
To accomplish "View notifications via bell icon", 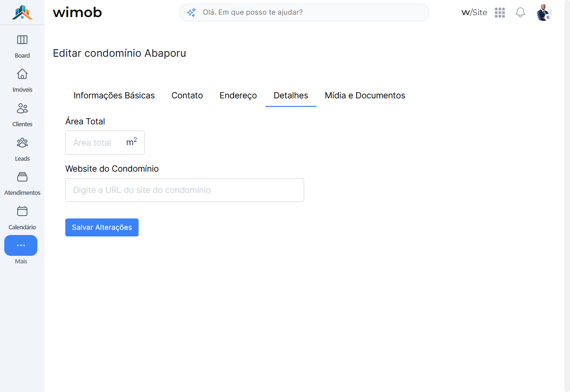I will click(520, 13).
